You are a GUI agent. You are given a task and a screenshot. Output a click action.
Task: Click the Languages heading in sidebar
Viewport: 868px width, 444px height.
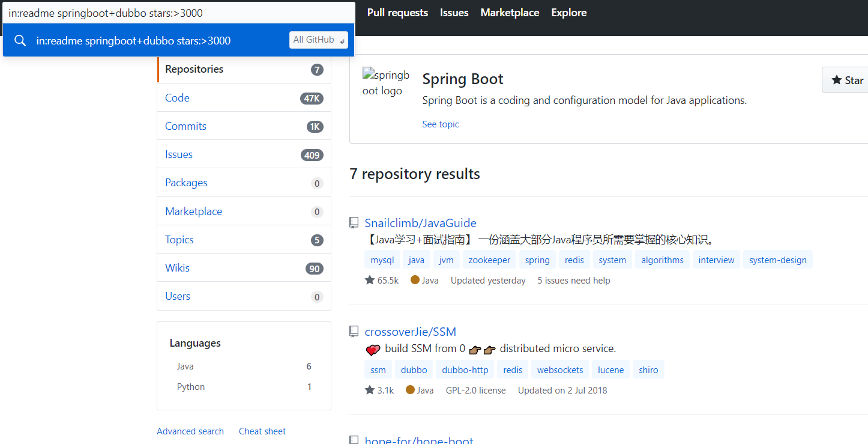pos(195,343)
